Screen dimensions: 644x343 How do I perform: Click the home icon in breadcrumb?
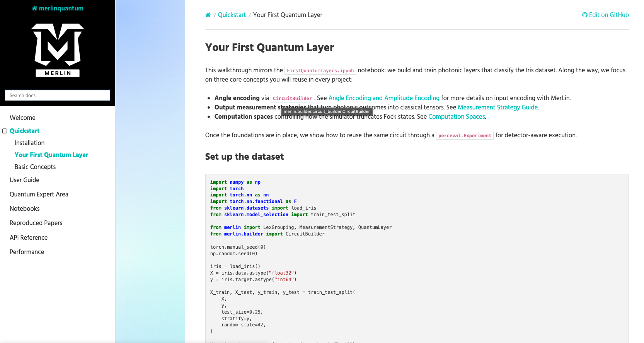click(x=208, y=15)
